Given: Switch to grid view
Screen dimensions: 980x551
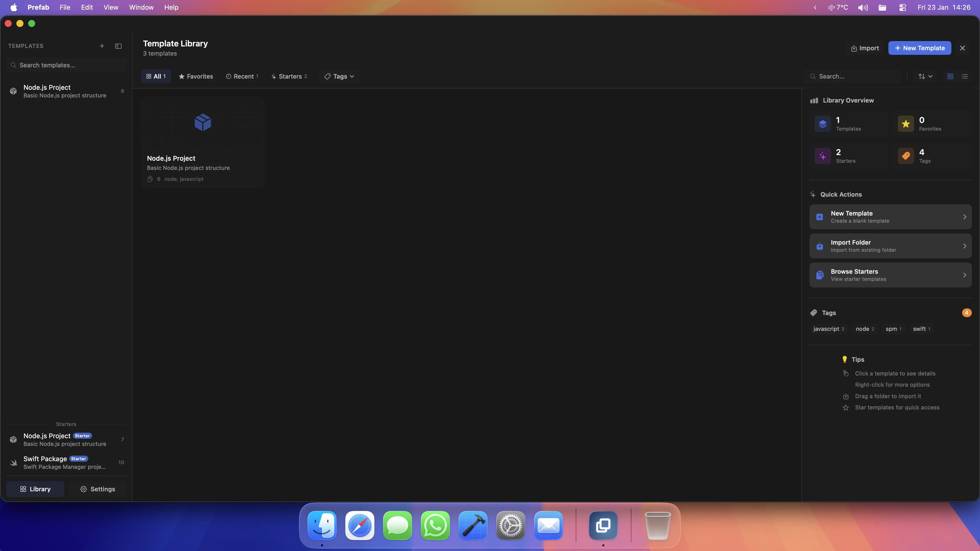Looking at the screenshot, I should point(950,76).
